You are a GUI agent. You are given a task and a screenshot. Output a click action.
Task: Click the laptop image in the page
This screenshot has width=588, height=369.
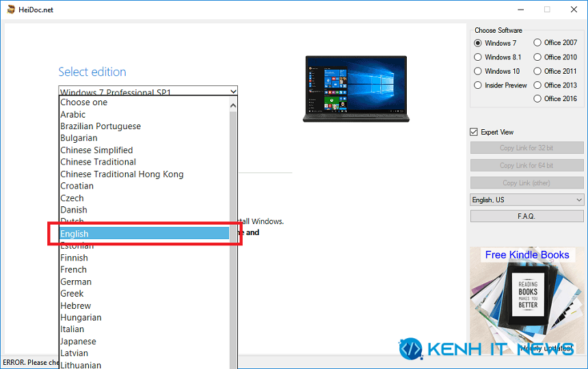point(356,89)
